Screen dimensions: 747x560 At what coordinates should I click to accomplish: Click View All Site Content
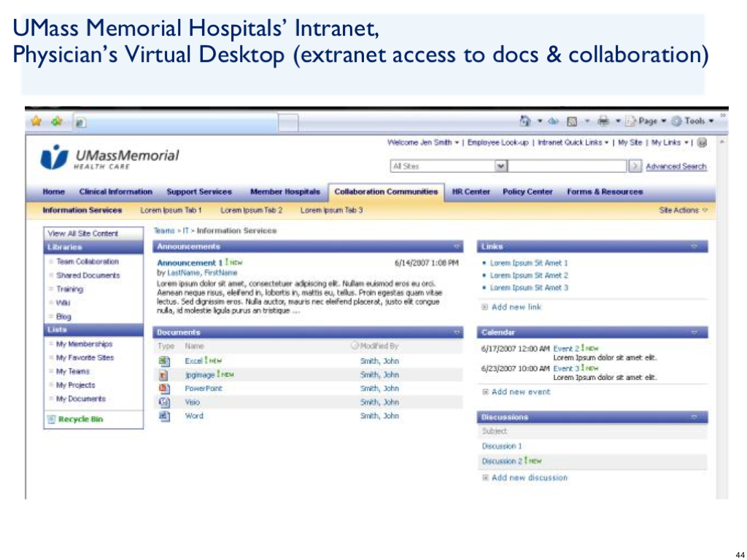pyautogui.click(x=83, y=233)
